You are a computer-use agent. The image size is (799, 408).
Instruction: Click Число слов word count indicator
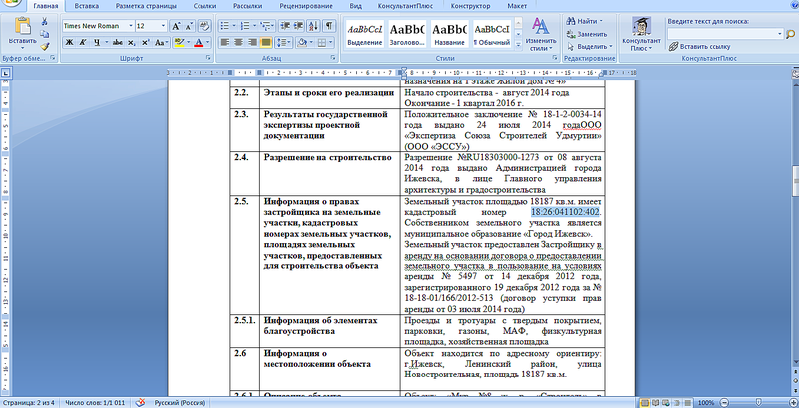tap(96, 402)
